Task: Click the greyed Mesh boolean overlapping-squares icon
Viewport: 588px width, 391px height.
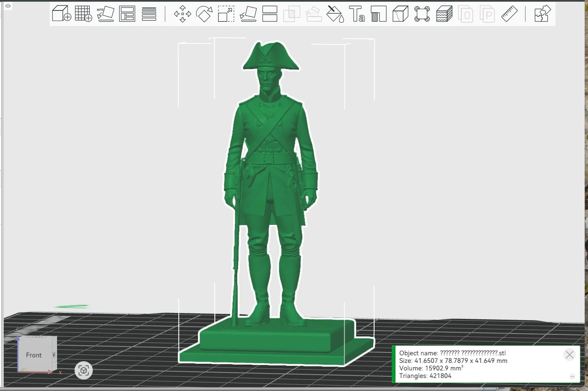Action: (291, 14)
